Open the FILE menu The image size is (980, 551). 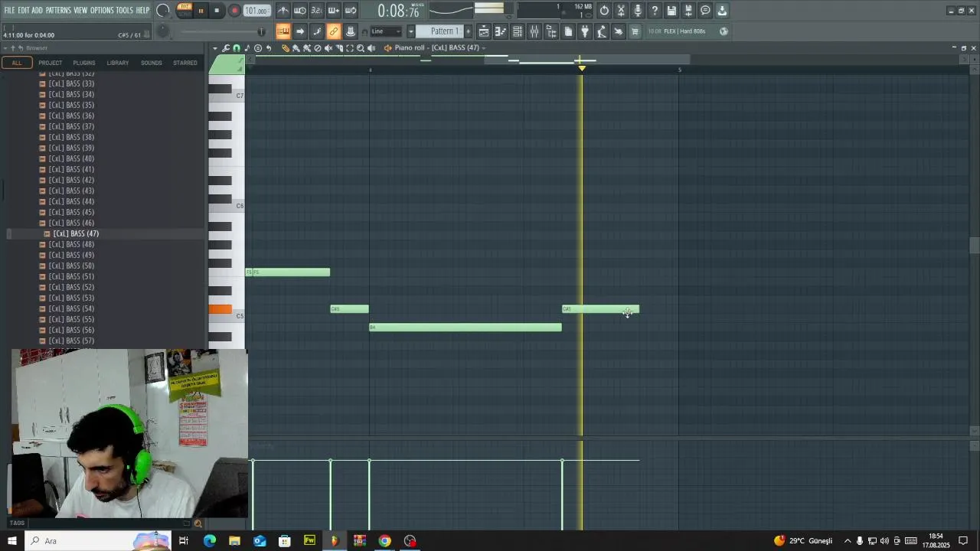[x=9, y=10]
